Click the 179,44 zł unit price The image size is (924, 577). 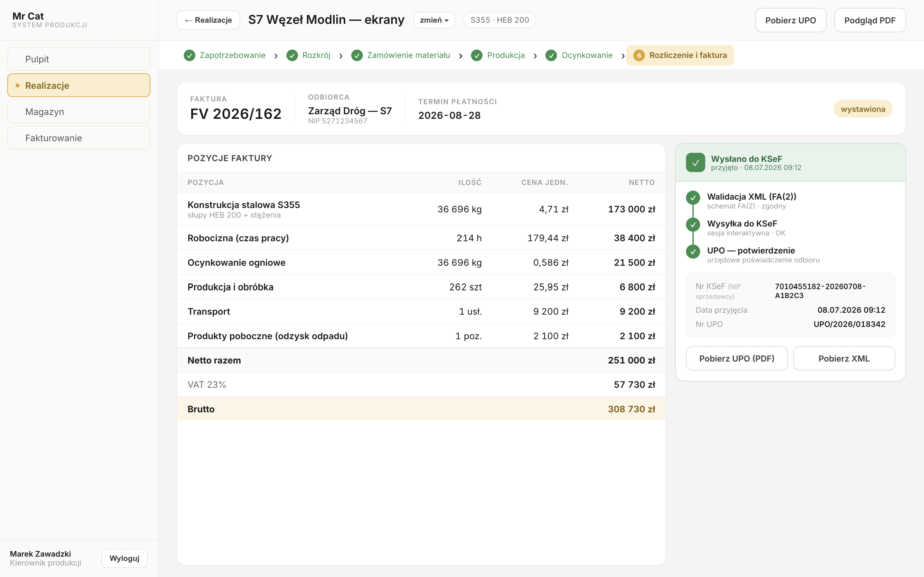tap(548, 238)
